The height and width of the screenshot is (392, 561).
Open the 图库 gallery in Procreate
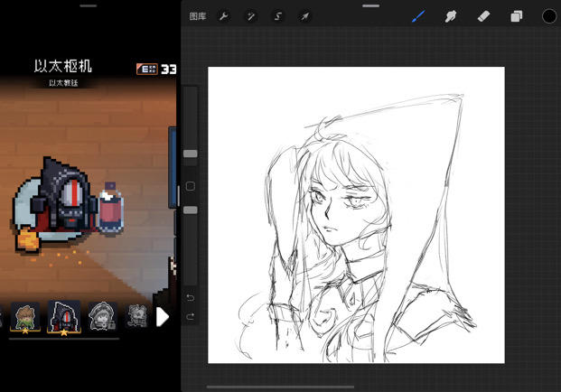coord(198,16)
